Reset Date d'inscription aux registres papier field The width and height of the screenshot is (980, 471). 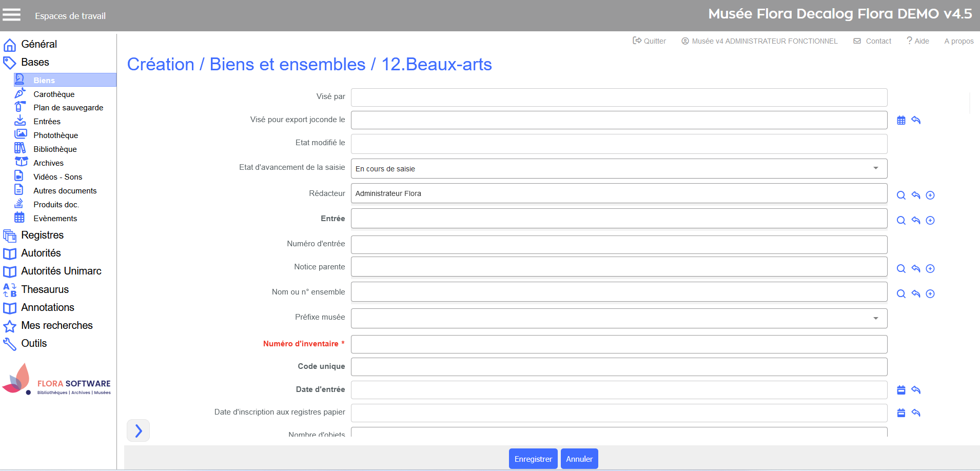pos(916,413)
